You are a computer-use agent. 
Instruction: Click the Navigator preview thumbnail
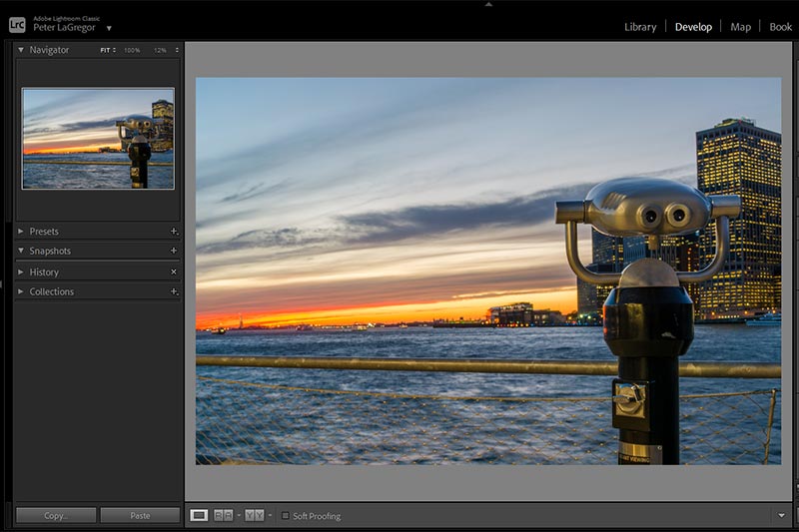(98, 138)
